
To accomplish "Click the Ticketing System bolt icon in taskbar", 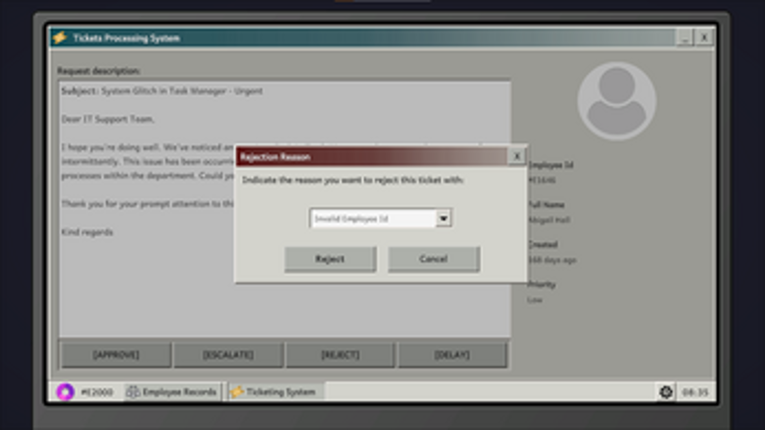I will (237, 392).
